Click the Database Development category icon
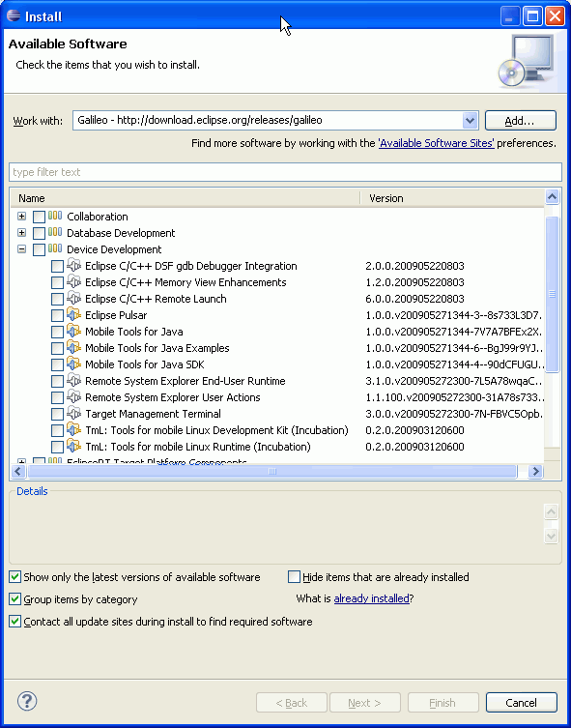Screen dimensions: 571x728 pyautogui.click(x=55, y=233)
